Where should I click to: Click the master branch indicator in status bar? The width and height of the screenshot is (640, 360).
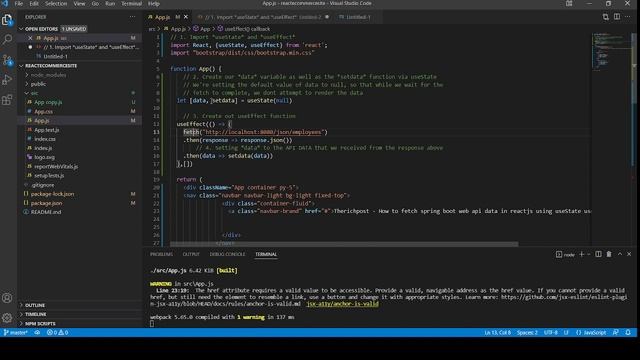pos(16,333)
